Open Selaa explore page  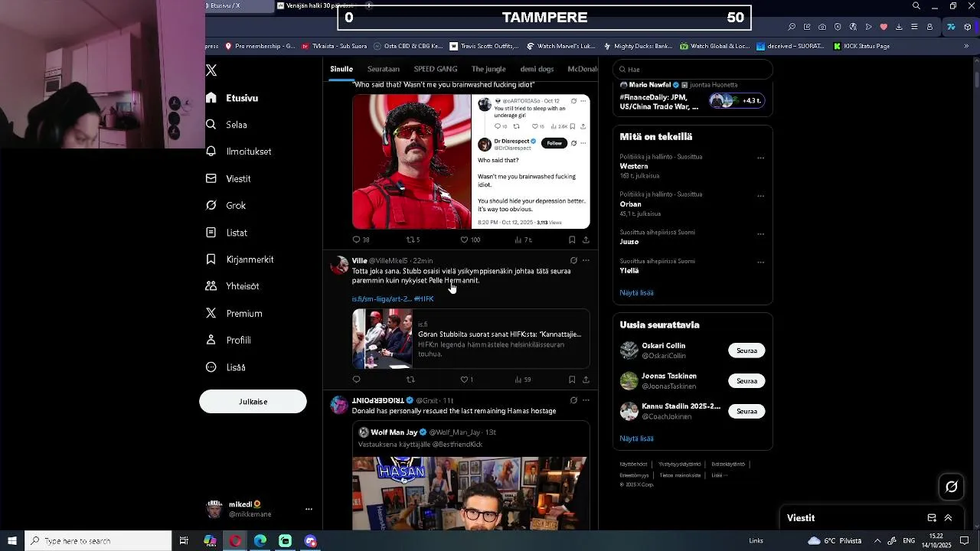[x=227, y=125]
